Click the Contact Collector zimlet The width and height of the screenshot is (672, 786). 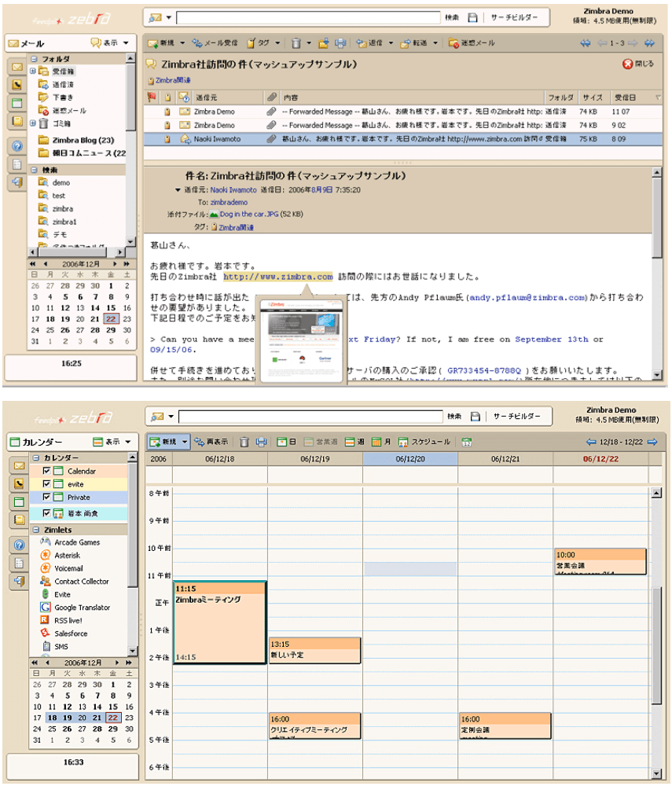pyautogui.click(x=74, y=581)
